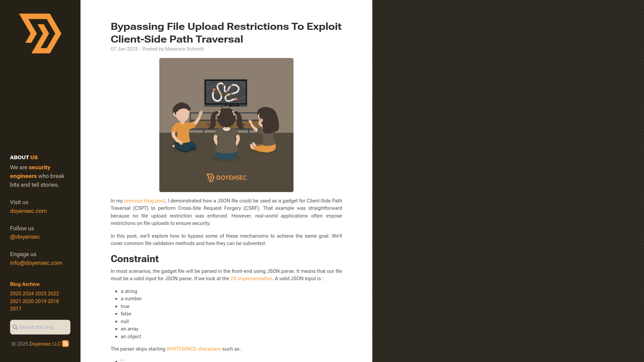Click the Doyensec logo icon in sidebar
This screenshot has height=362, width=644.
click(x=40, y=33)
